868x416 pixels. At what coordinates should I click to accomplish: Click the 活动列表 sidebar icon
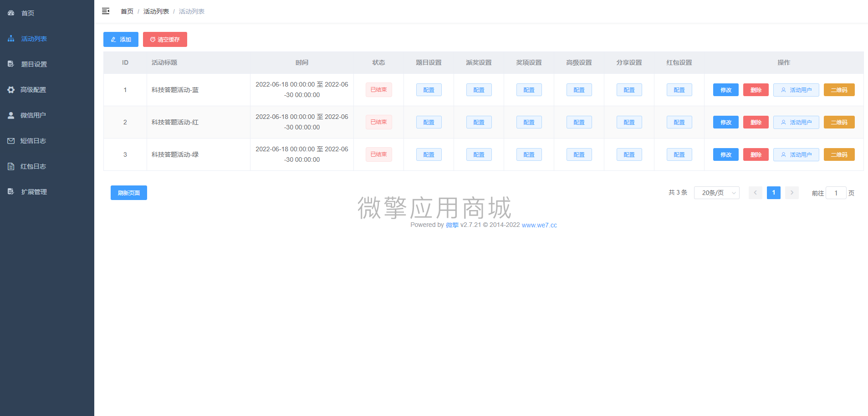pos(11,39)
